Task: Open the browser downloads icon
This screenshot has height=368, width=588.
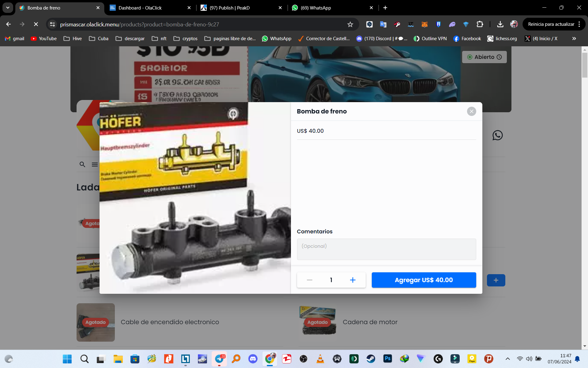Action: coord(500,24)
